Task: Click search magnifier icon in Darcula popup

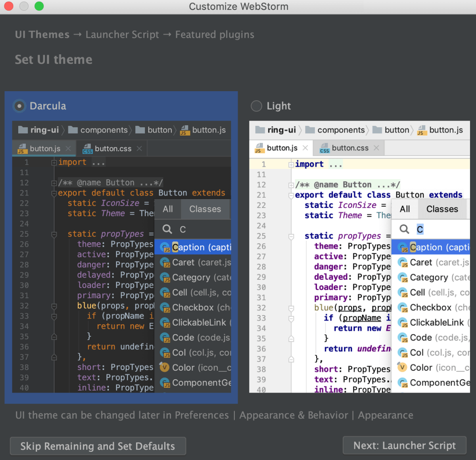Action: coord(167,229)
